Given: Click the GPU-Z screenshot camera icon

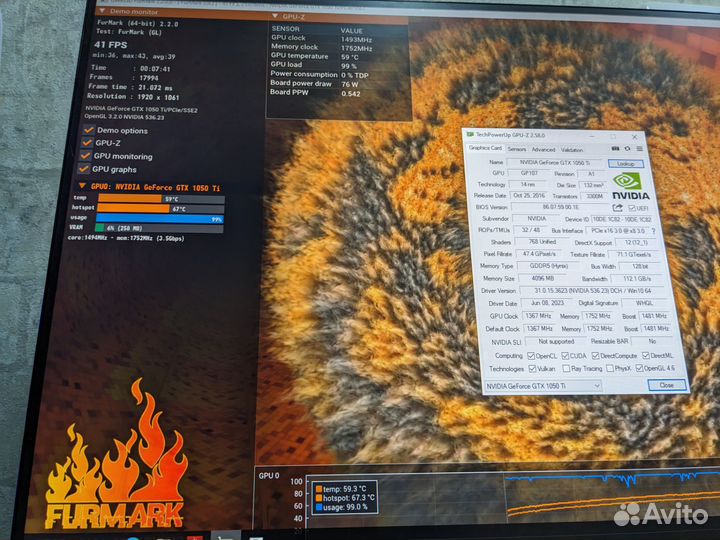Looking at the screenshot, I should click(x=615, y=149).
